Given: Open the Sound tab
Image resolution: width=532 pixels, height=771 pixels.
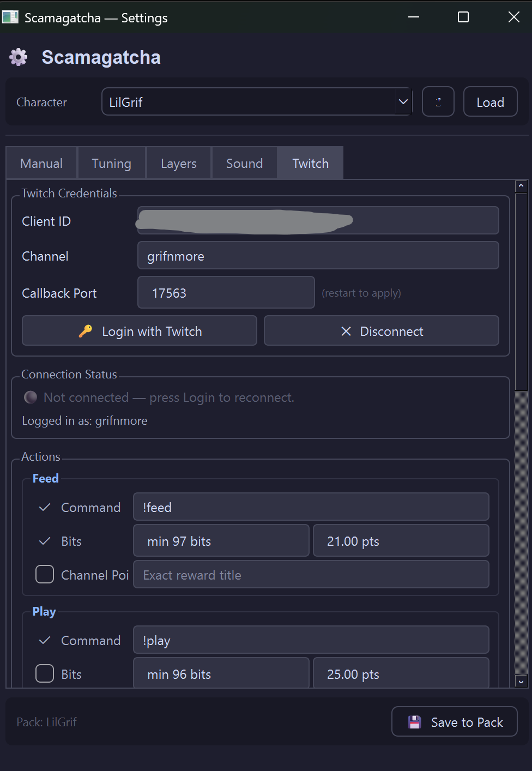Looking at the screenshot, I should tap(245, 163).
